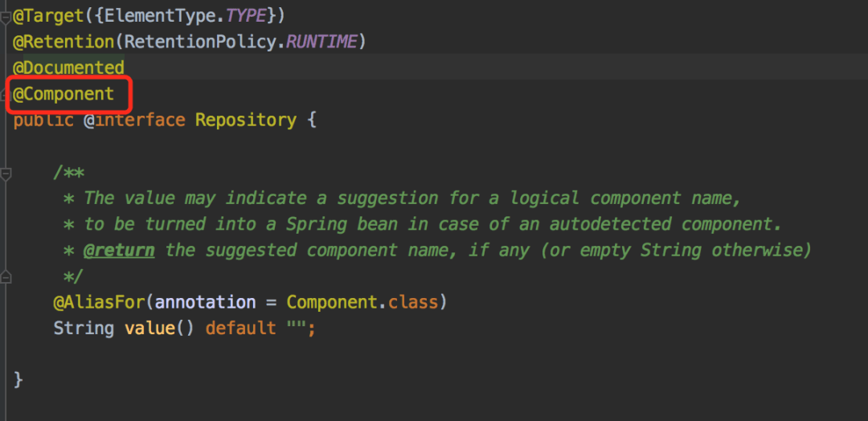The width and height of the screenshot is (868, 421).
Task: Click the empty string literal
Action: coord(295,329)
